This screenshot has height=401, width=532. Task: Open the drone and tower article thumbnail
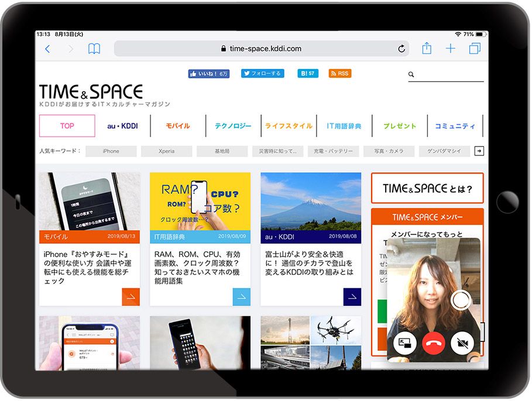pos(311,343)
